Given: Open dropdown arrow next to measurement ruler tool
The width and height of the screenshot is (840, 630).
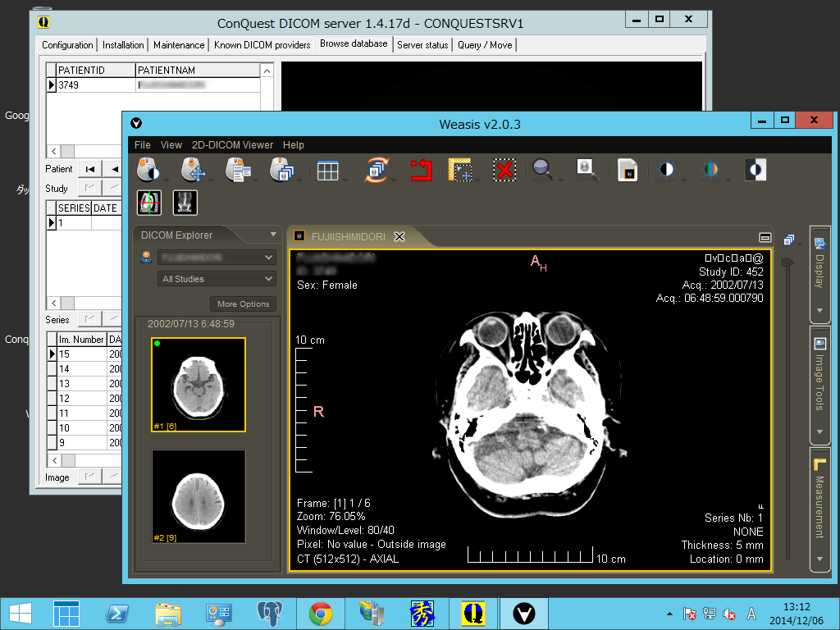Looking at the screenshot, I should tap(477, 180).
